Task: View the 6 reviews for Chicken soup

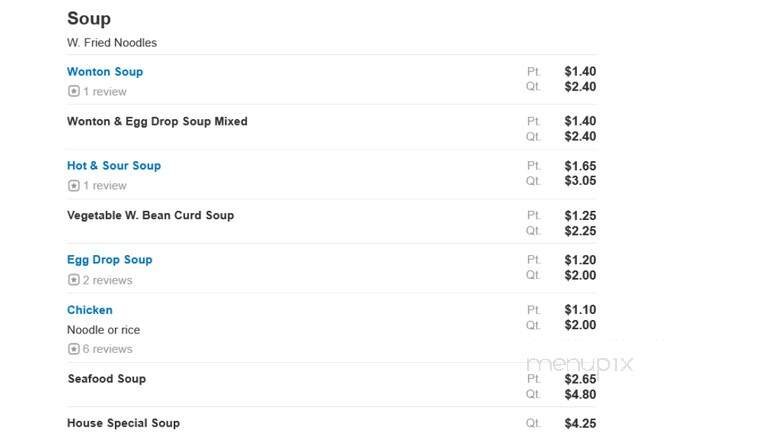Action: coord(107,349)
